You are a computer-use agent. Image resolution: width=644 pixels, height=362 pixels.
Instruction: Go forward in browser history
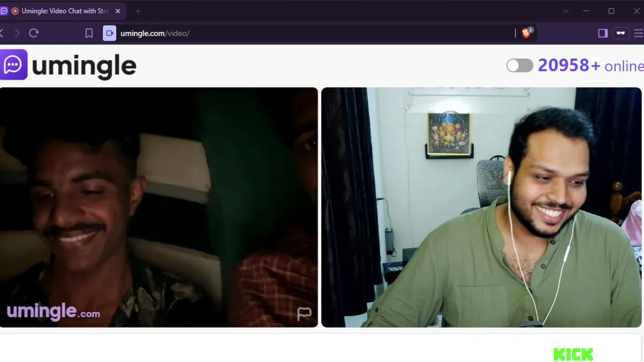17,33
